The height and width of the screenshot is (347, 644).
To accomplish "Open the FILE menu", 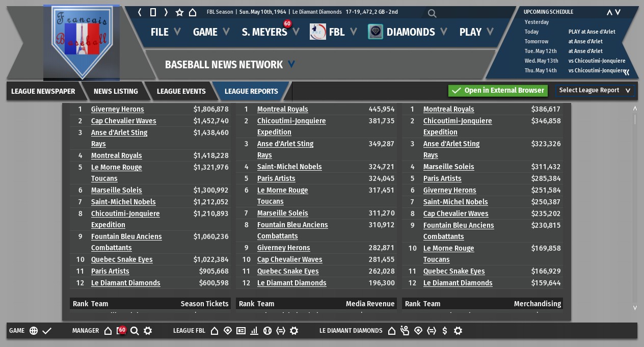I will 165,32.
